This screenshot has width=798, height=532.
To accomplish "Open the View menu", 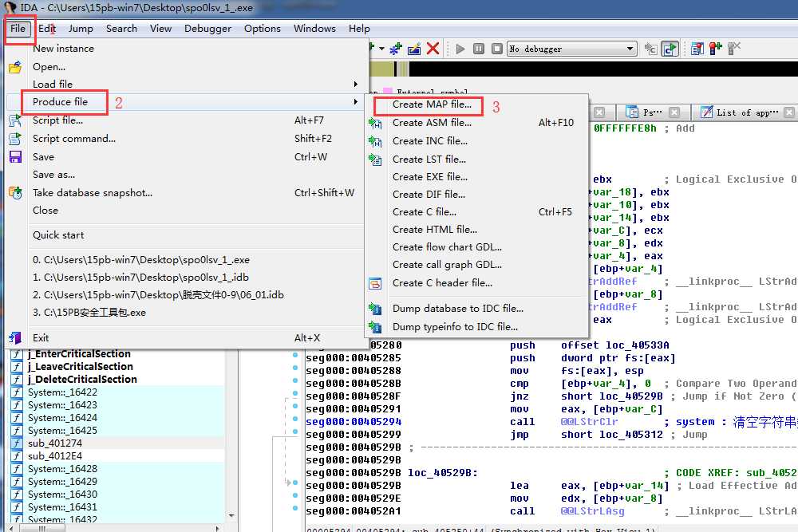I will click(x=161, y=29).
